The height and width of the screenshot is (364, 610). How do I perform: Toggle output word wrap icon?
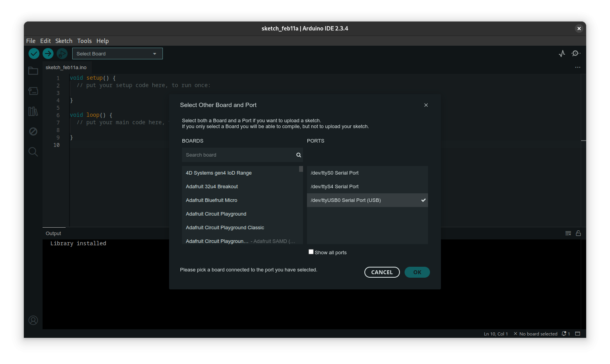click(568, 233)
